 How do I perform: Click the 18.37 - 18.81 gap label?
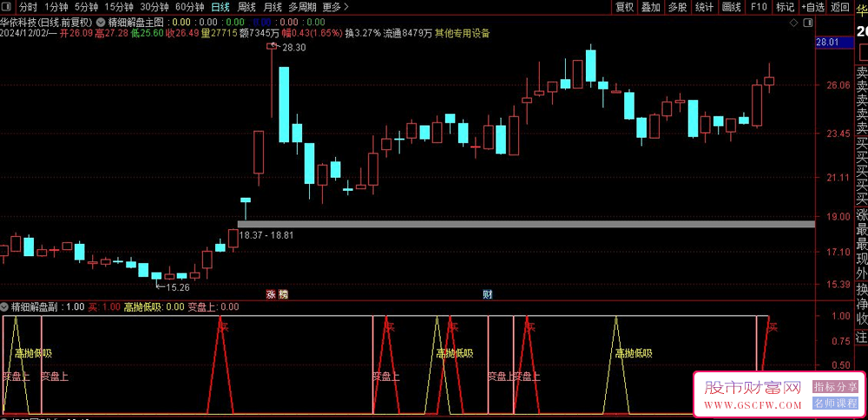[266, 234]
